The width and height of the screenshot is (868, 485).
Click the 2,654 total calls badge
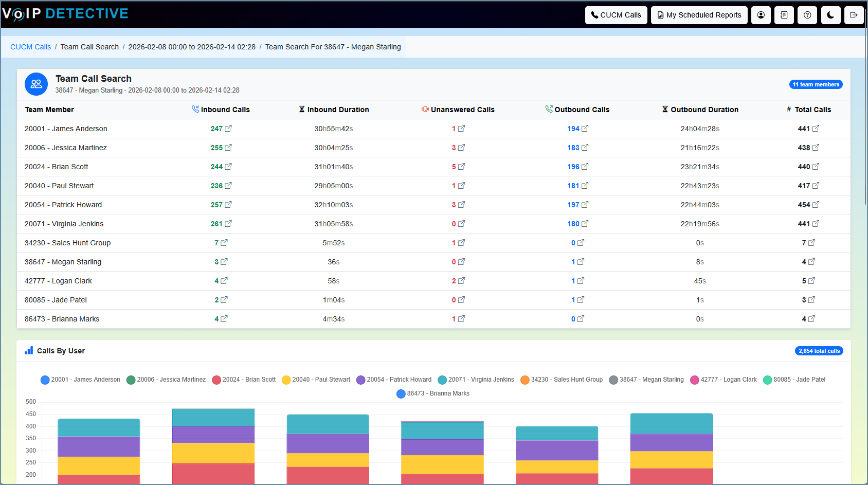click(x=819, y=351)
